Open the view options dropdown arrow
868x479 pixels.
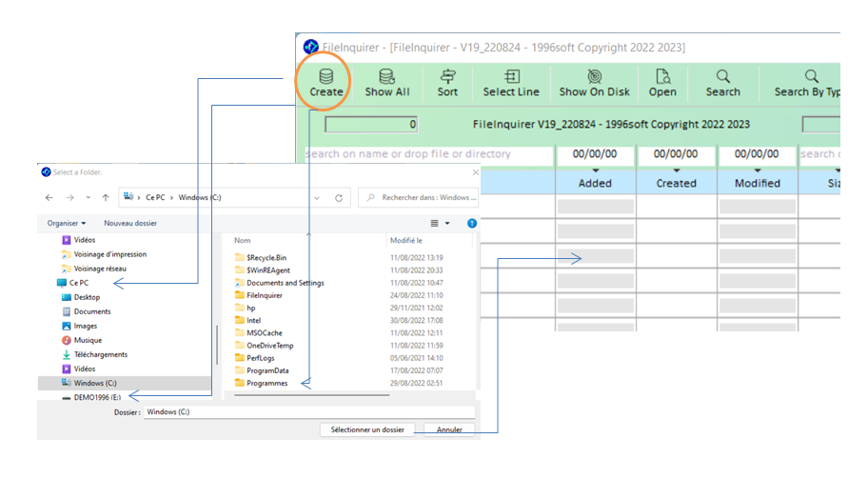point(447,223)
